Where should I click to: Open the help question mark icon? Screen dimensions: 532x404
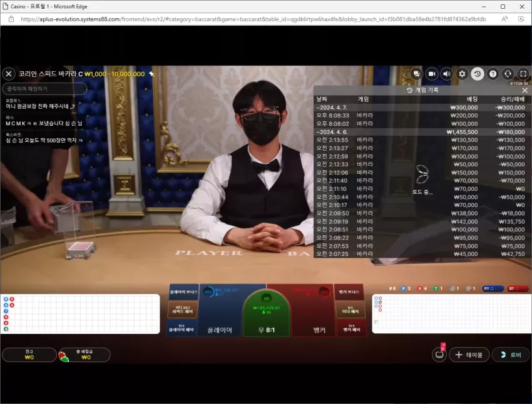(493, 74)
